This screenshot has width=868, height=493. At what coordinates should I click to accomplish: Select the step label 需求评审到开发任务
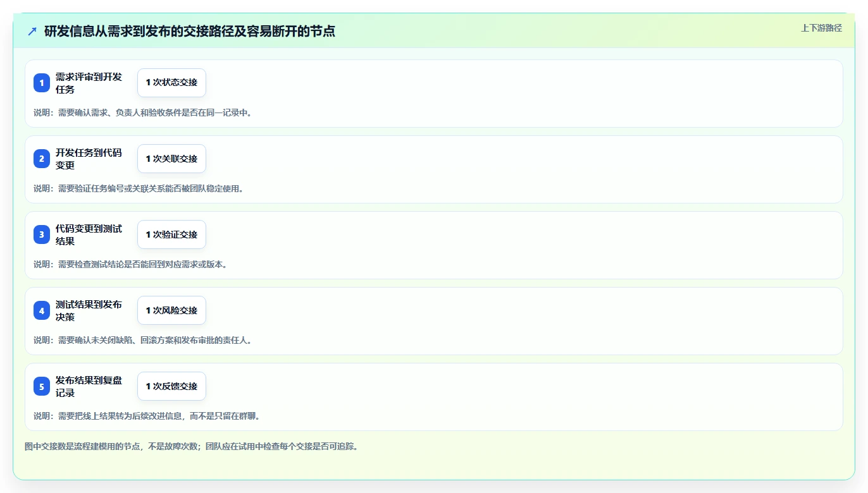89,83
